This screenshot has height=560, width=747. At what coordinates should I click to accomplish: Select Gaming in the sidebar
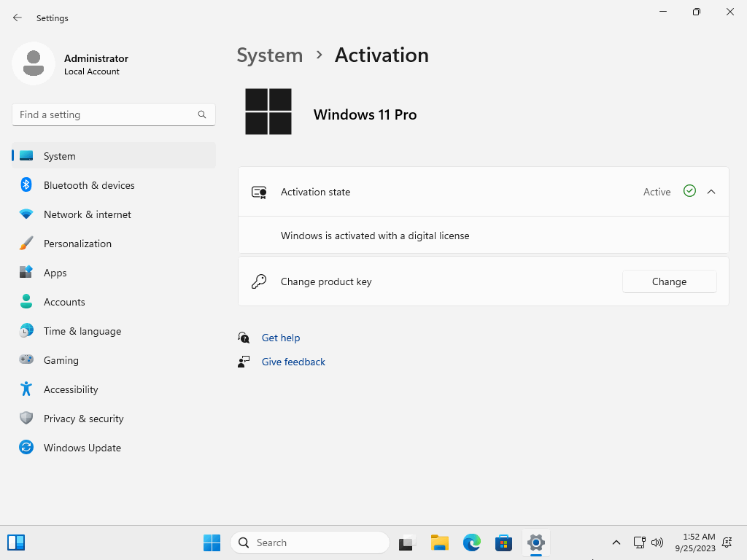coord(114,359)
